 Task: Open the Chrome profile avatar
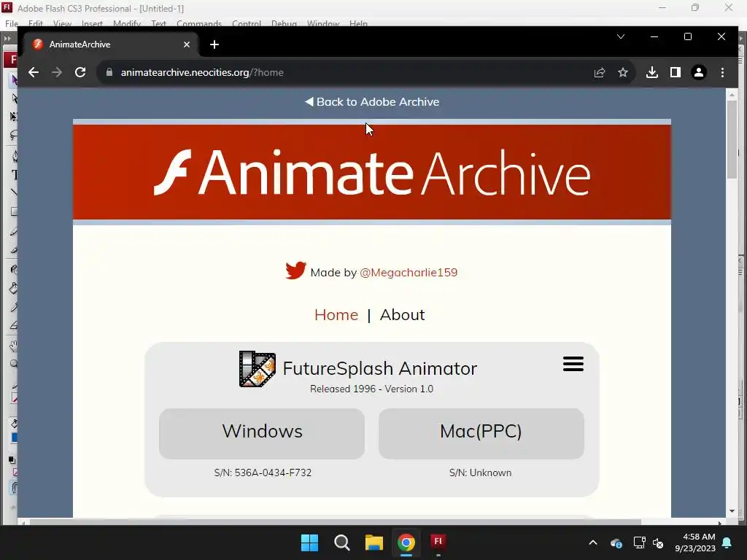click(699, 72)
